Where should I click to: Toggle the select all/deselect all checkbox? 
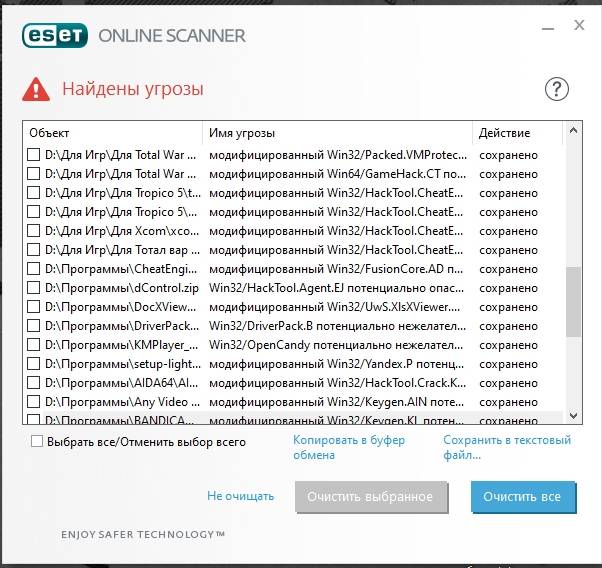(x=37, y=441)
